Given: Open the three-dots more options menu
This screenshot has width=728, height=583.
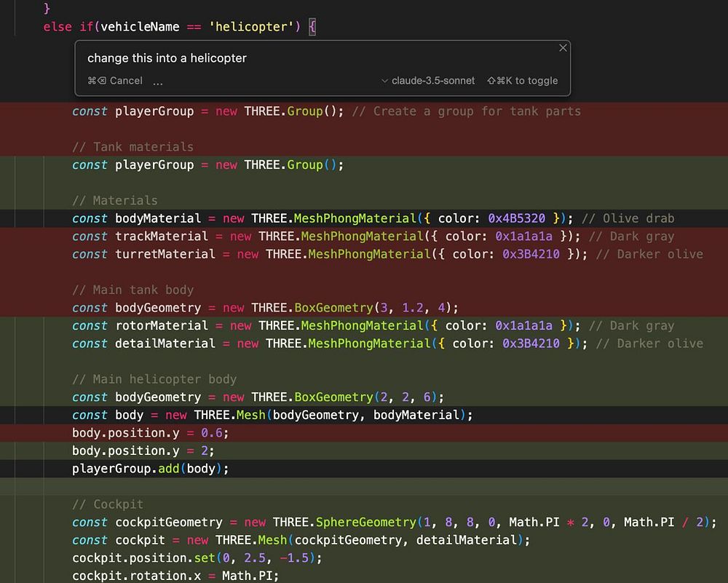Looking at the screenshot, I should coord(158,81).
